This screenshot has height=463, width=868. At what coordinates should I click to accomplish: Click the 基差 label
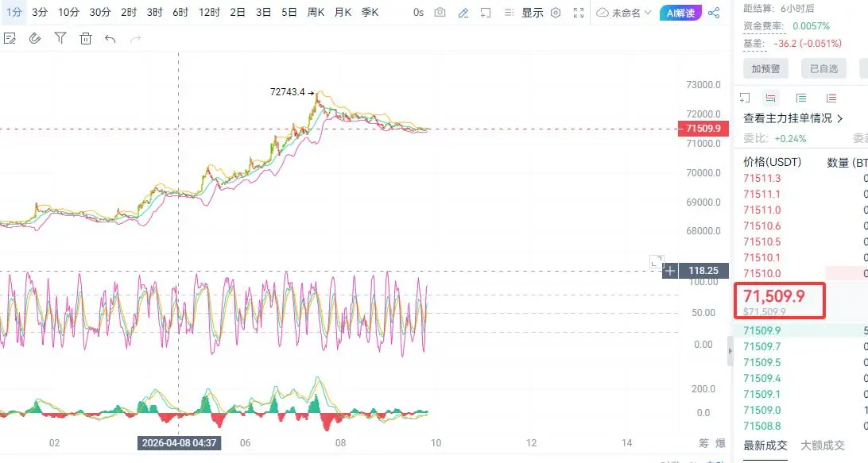[754, 43]
